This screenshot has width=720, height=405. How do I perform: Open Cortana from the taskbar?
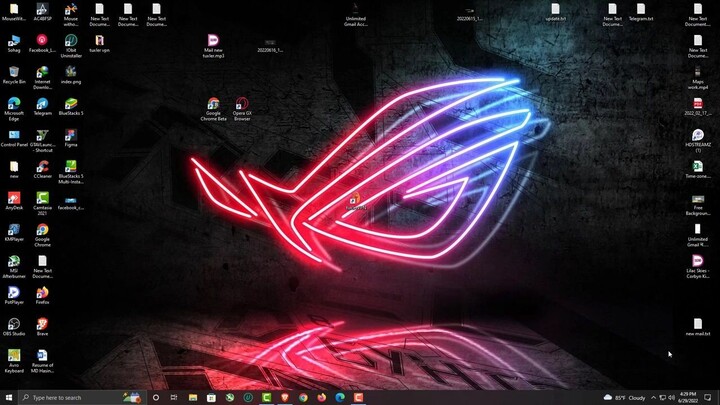(156, 397)
